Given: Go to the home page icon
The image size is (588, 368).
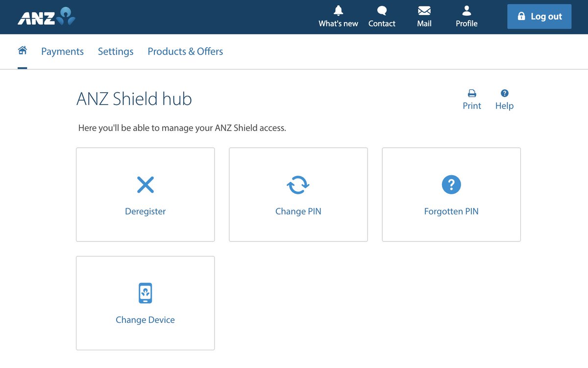Looking at the screenshot, I should 22,51.
